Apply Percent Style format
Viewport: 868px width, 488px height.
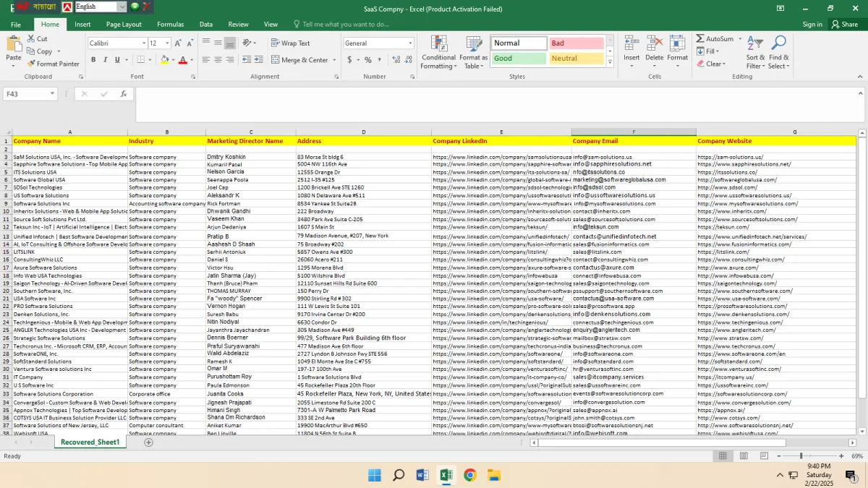pos(368,60)
